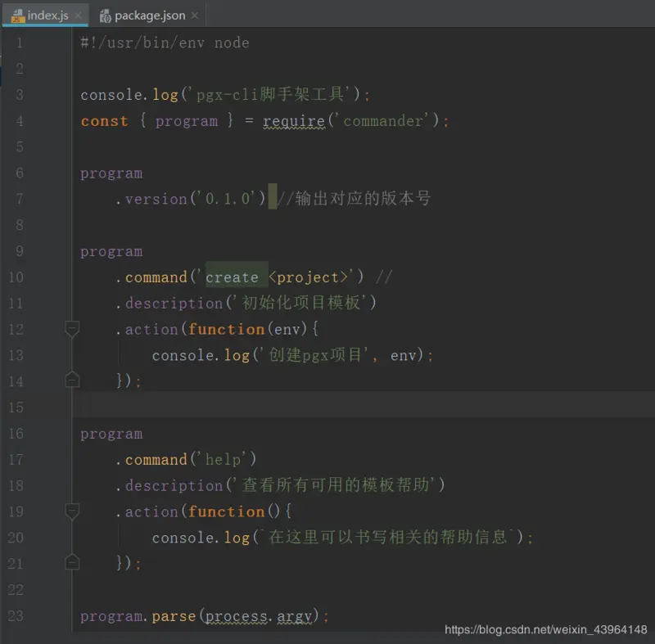Click the '创建pgx项目' string on line 13
The image size is (655, 644).
315,355
